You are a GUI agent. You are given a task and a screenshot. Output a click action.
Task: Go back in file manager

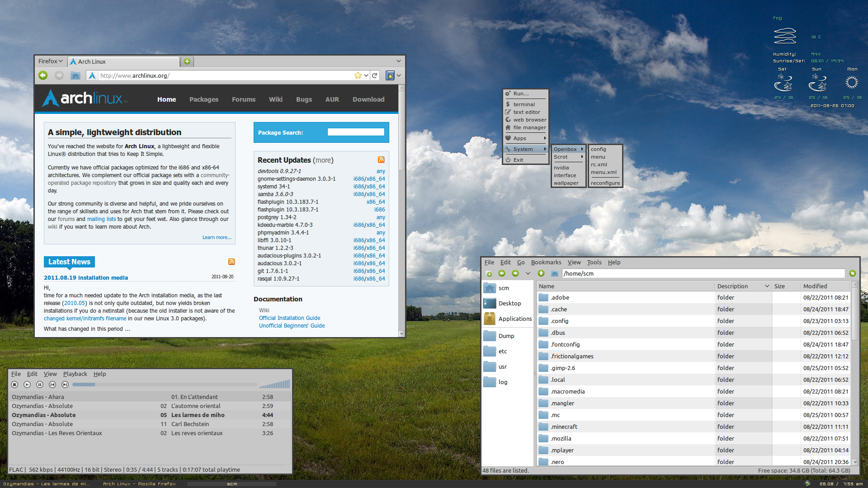502,273
